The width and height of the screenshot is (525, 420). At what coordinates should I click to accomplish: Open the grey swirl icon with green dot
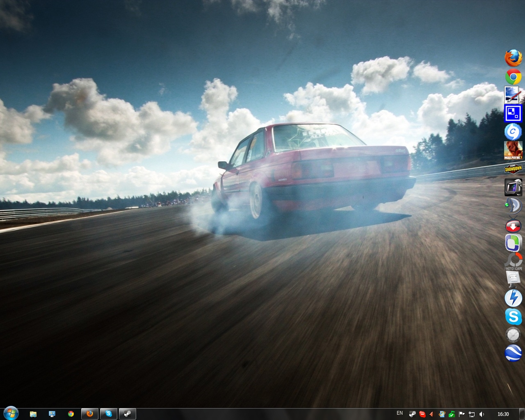(x=513, y=205)
